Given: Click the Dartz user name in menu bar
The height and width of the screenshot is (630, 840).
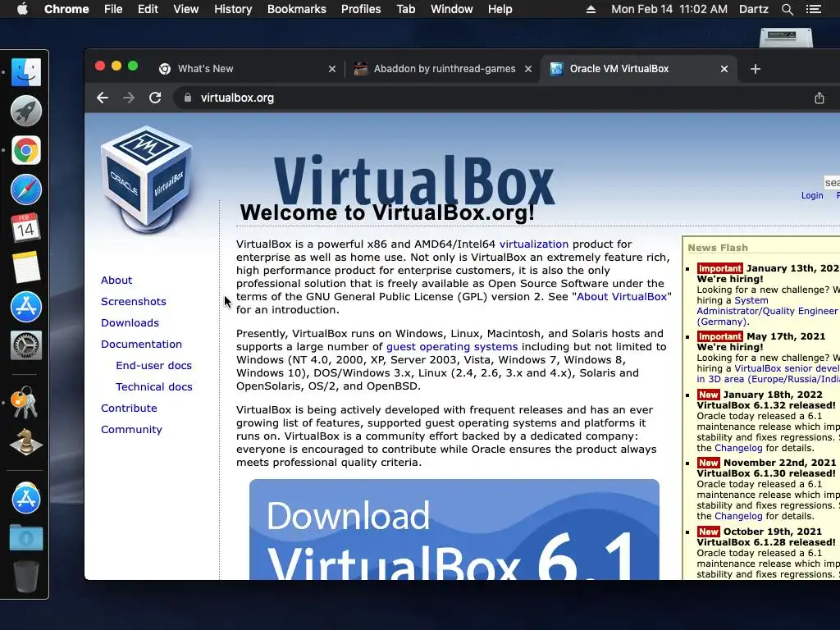Looking at the screenshot, I should point(753,9).
